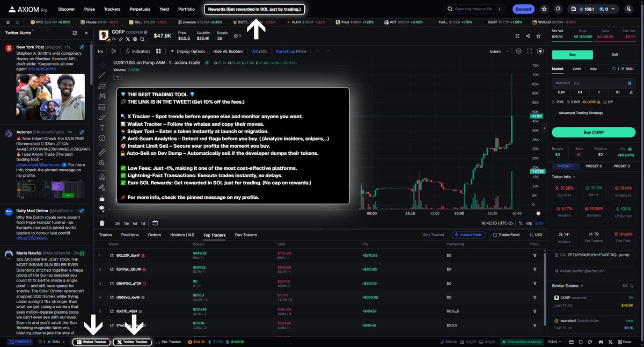Click the share token icon
Viewport: 644px width, 347px height.
528,36
